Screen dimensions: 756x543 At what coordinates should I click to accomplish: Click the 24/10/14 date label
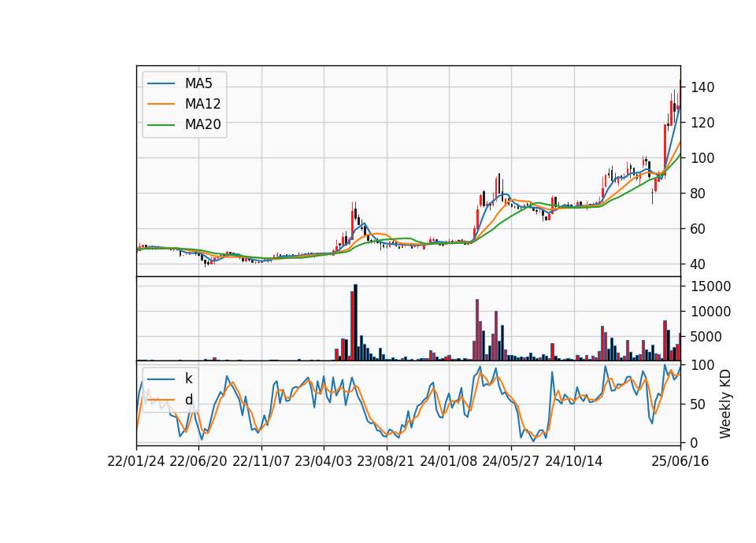click(574, 462)
